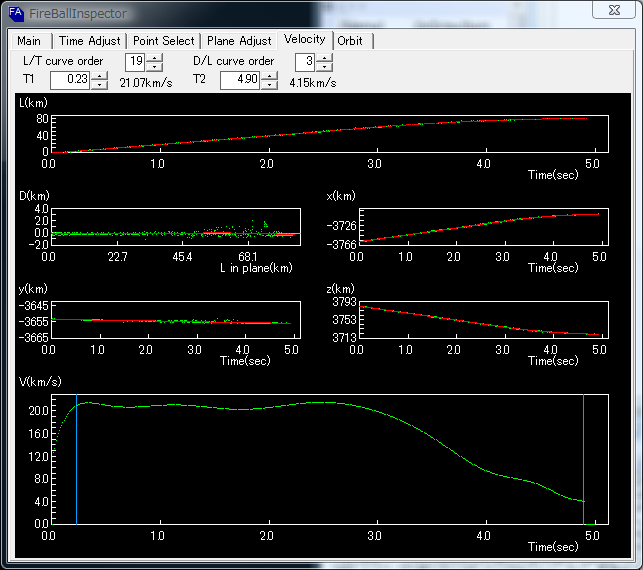The image size is (643, 570).
Task: Open the Time Adjust tab
Action: coord(90,41)
